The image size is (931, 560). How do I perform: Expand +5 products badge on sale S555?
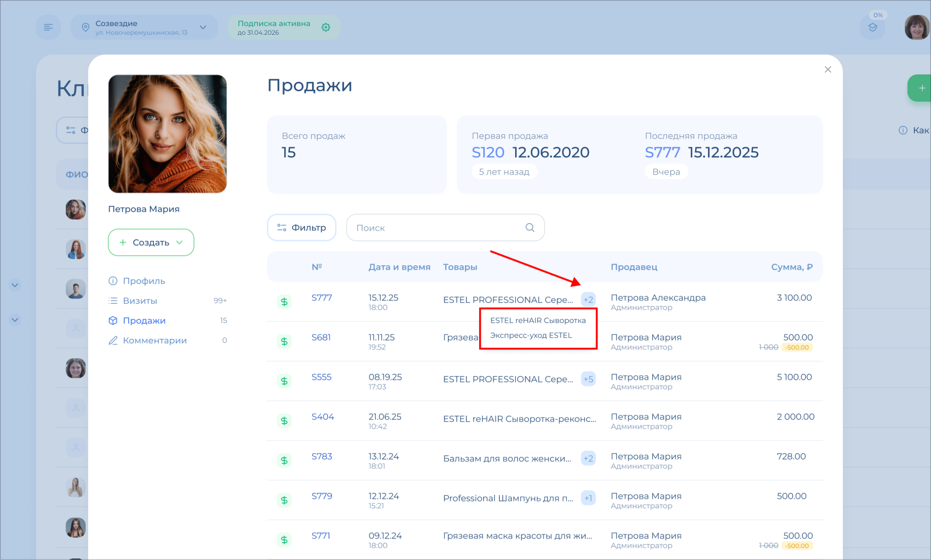click(588, 379)
